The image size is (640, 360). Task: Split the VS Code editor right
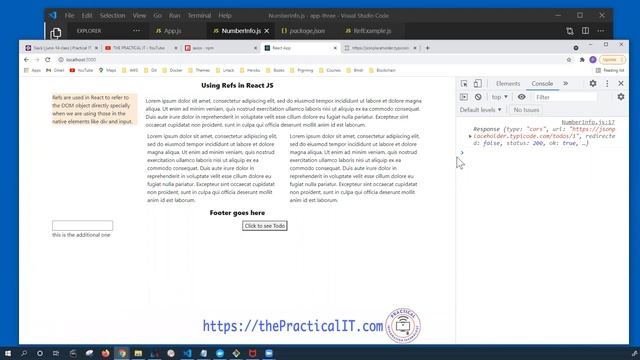click(585, 31)
